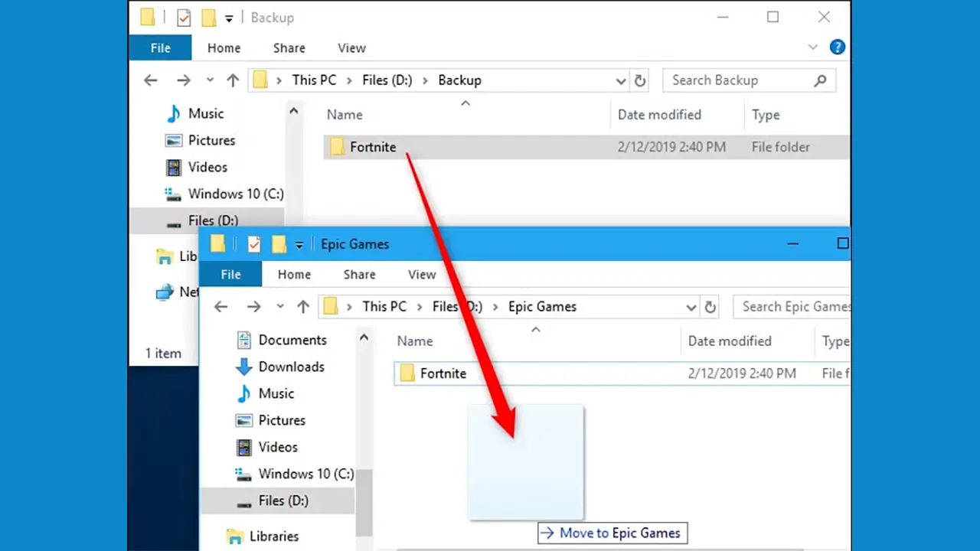Open the View tab in Backup window

pyautogui.click(x=351, y=47)
